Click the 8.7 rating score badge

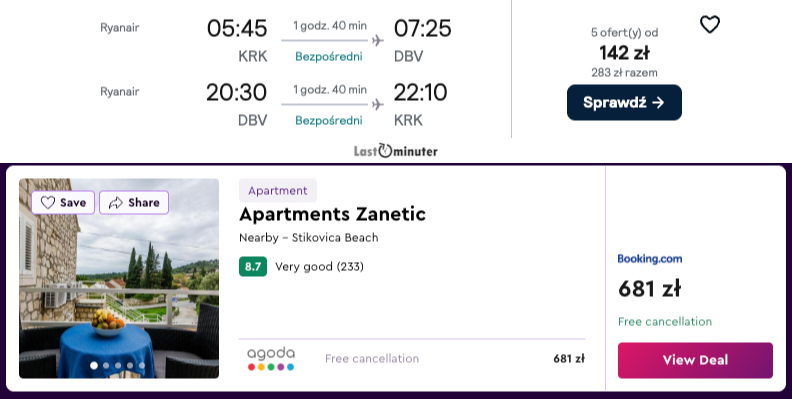tap(253, 267)
